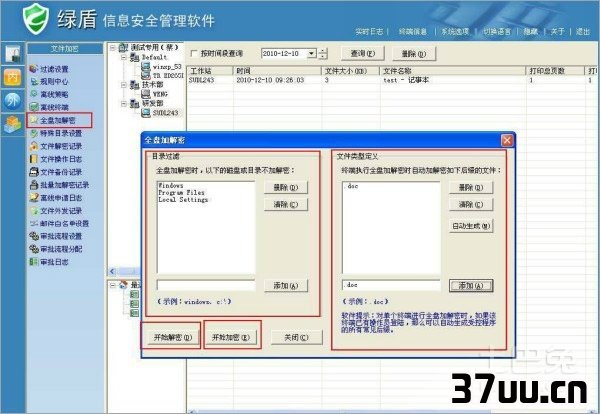Viewport: 600px width, 414px height.
Task: Click the orange 内 icon on the left strip
Action: coord(13,77)
